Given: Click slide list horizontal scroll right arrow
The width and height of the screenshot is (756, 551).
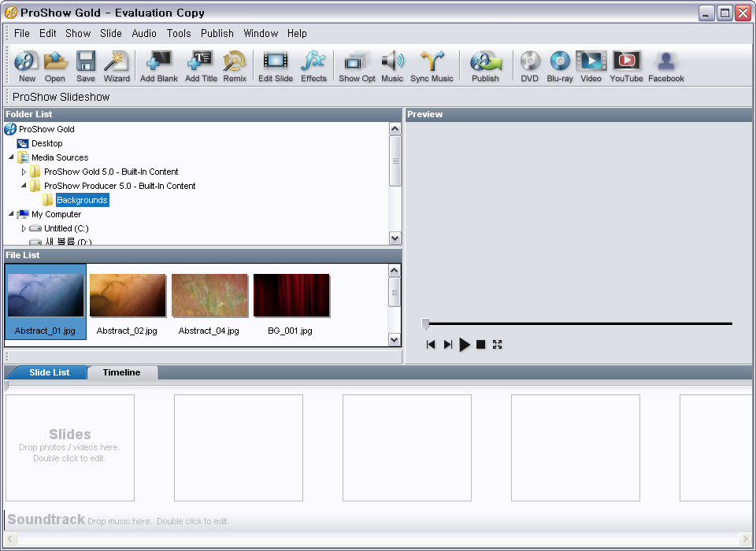Looking at the screenshot, I should 746,538.
